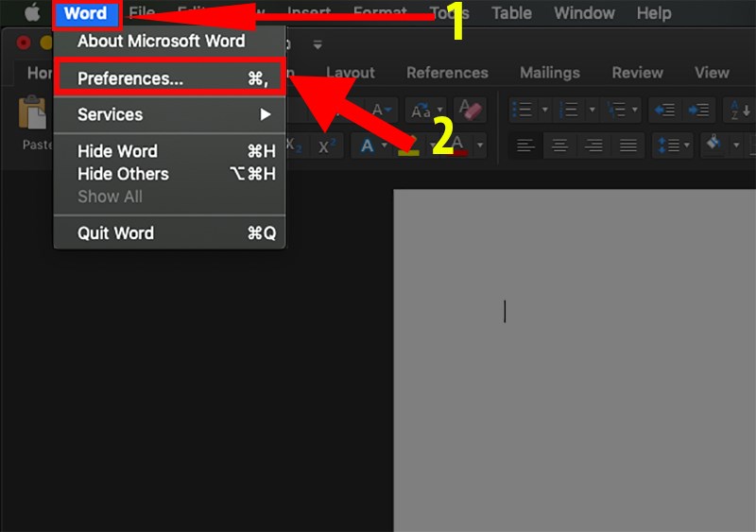Open the shading color dropdown arrow
Screen dimensions: 756x532
pyautogui.click(x=736, y=145)
